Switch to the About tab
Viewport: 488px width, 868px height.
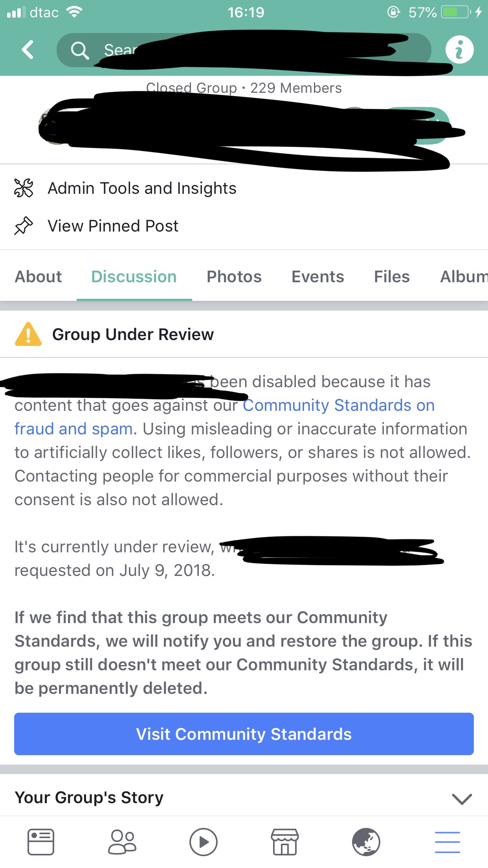tap(38, 277)
